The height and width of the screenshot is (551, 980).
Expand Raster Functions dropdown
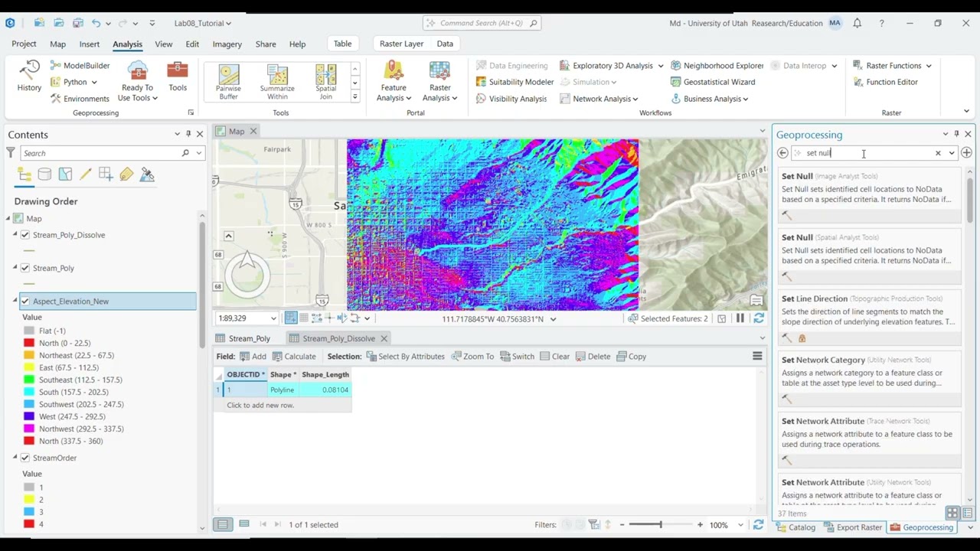click(929, 66)
